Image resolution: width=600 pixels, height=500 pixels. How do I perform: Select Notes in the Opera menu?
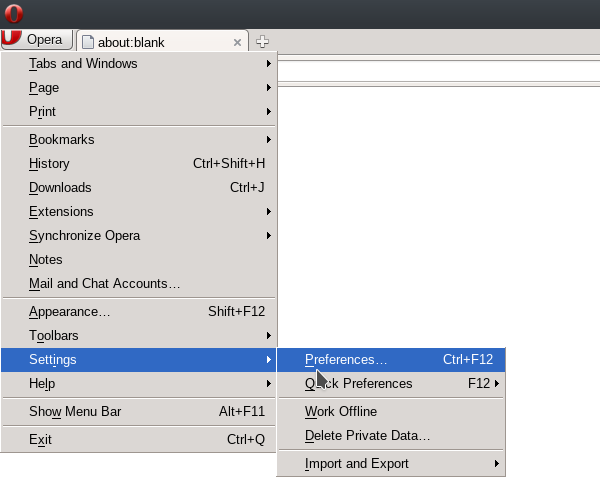point(139,260)
